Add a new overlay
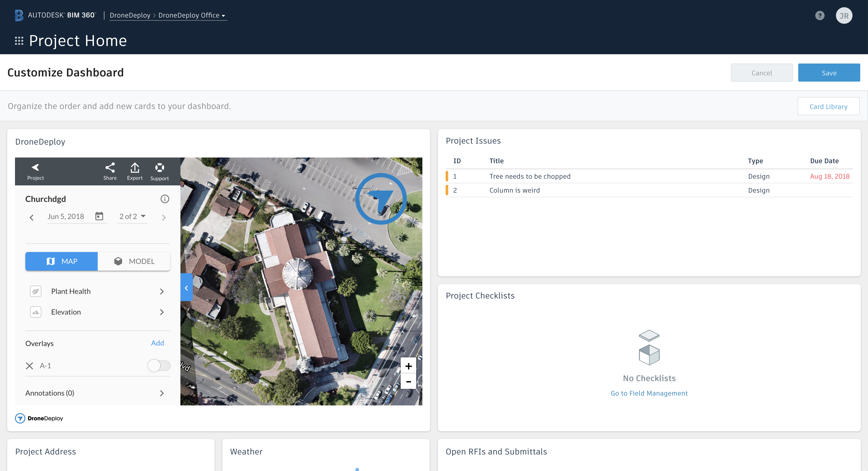Viewport: 868px width, 471px height. [157, 343]
